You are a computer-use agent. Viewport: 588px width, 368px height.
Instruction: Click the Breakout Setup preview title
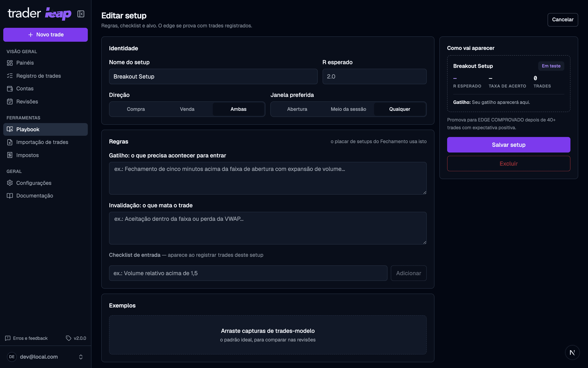click(473, 66)
